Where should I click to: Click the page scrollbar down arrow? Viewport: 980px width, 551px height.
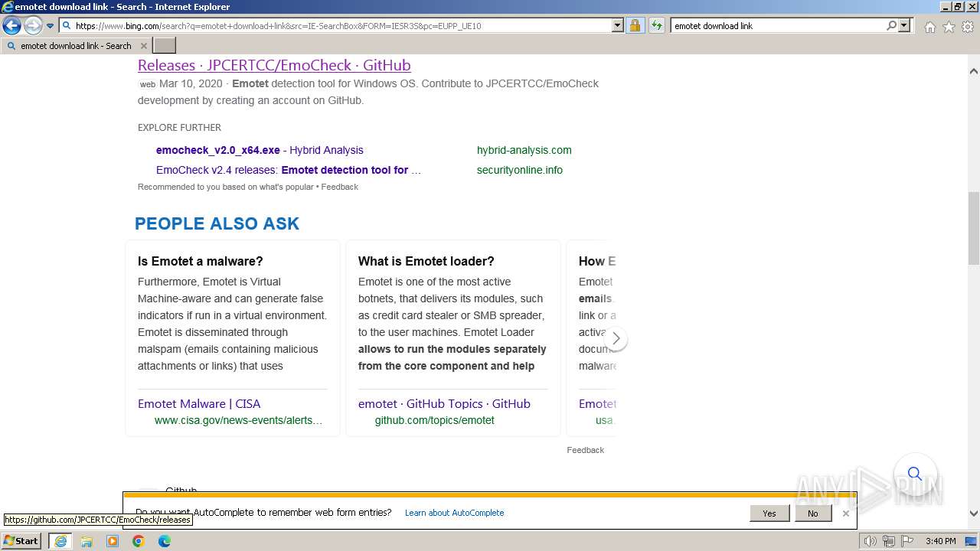[973, 514]
